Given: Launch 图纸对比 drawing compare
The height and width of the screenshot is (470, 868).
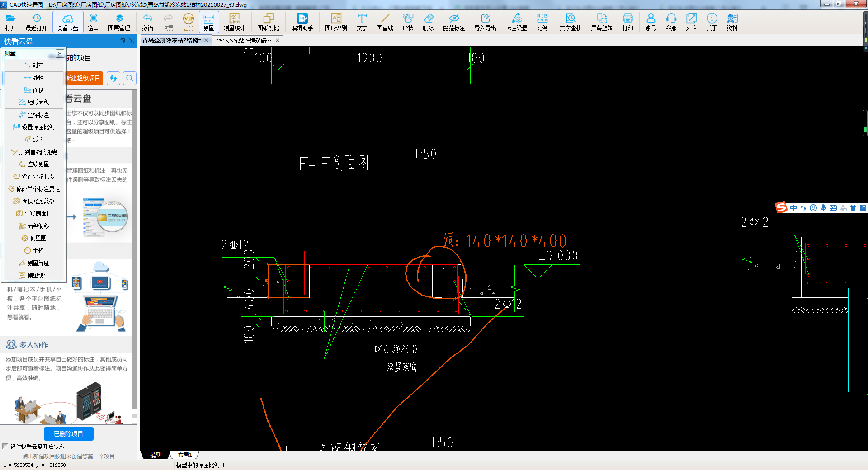Looking at the screenshot, I should pos(268,22).
